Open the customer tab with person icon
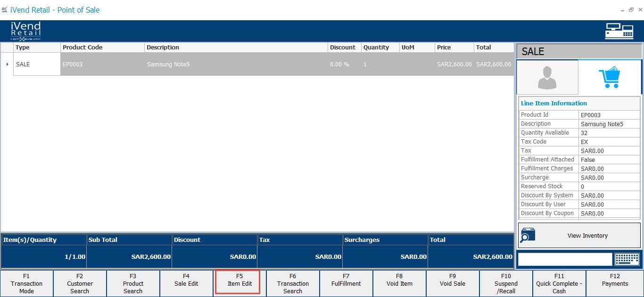The width and height of the screenshot is (644, 297). point(547,77)
